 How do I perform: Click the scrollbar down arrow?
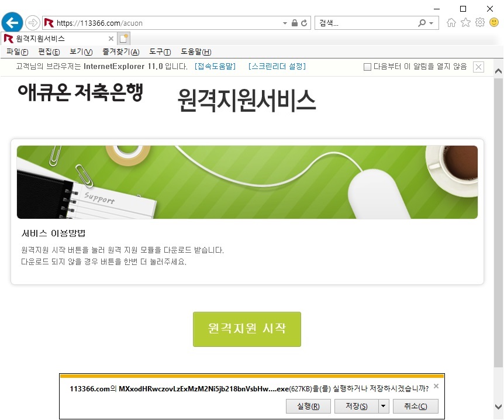(x=499, y=406)
